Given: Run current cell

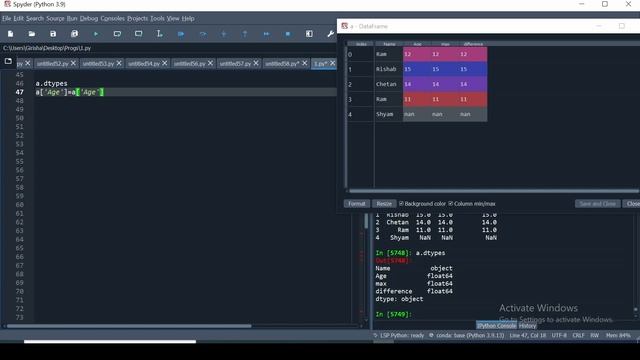Looking at the screenshot, I should coord(117,34).
